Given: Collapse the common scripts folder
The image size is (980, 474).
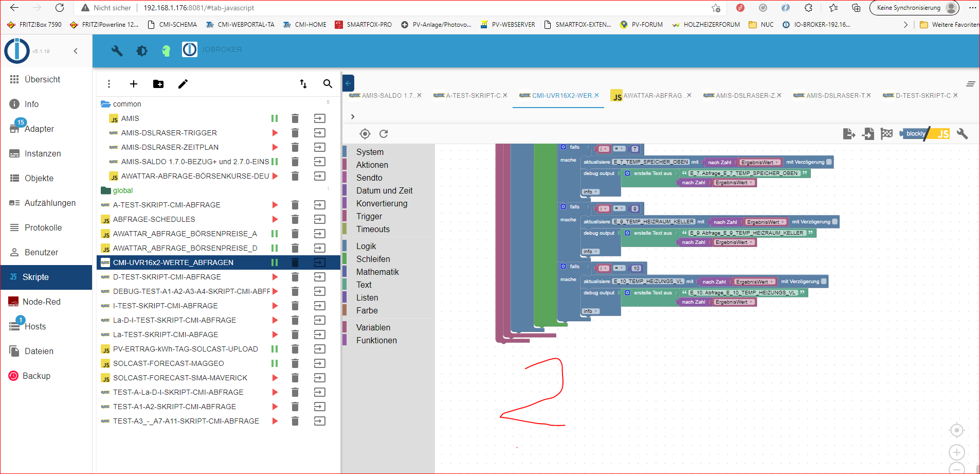Looking at the screenshot, I should (x=106, y=104).
